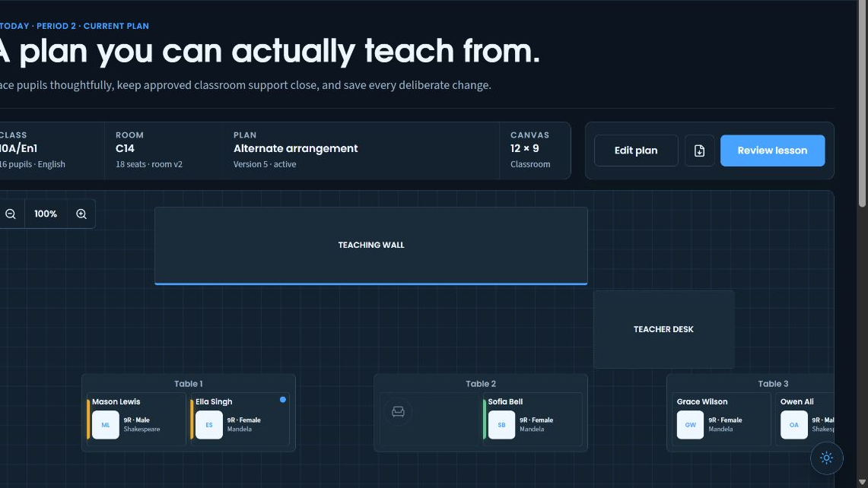This screenshot has height=488, width=868.
Task: Click the Table 3 label
Action: (x=773, y=384)
